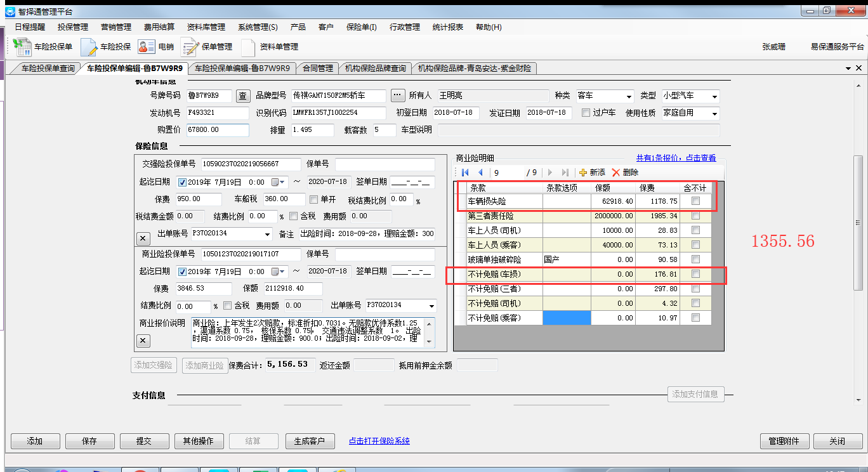Viewport: 868px width, 472px height.
Task: Go to previous record in 商业险明细
Action: (x=480, y=173)
